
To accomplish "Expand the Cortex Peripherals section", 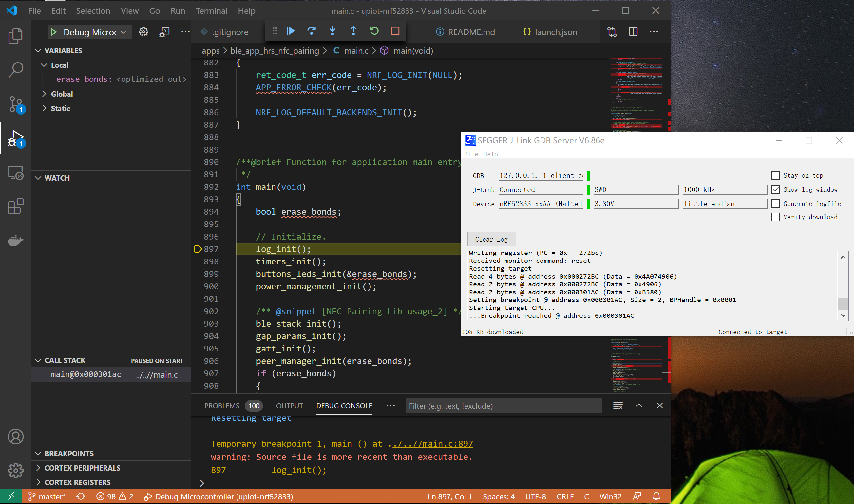I will (82, 468).
